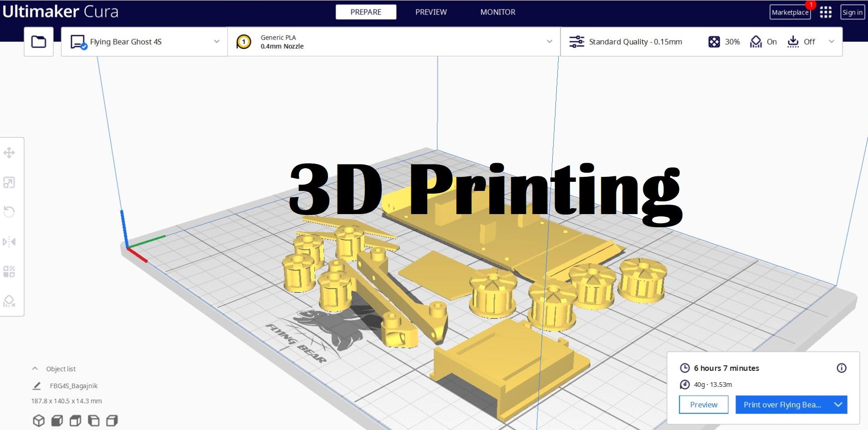
Task: Expand the Generic PLA material dropdown
Action: 549,41
